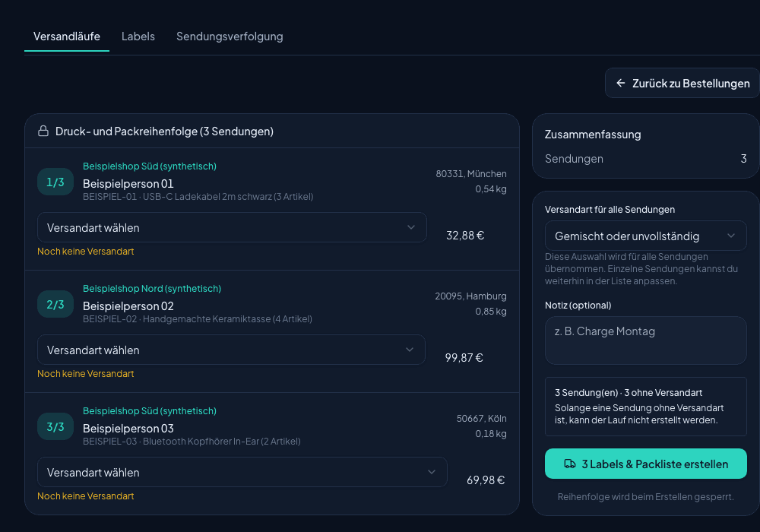
Task: Open the Sendungsverfolgung tab
Action: (x=230, y=36)
